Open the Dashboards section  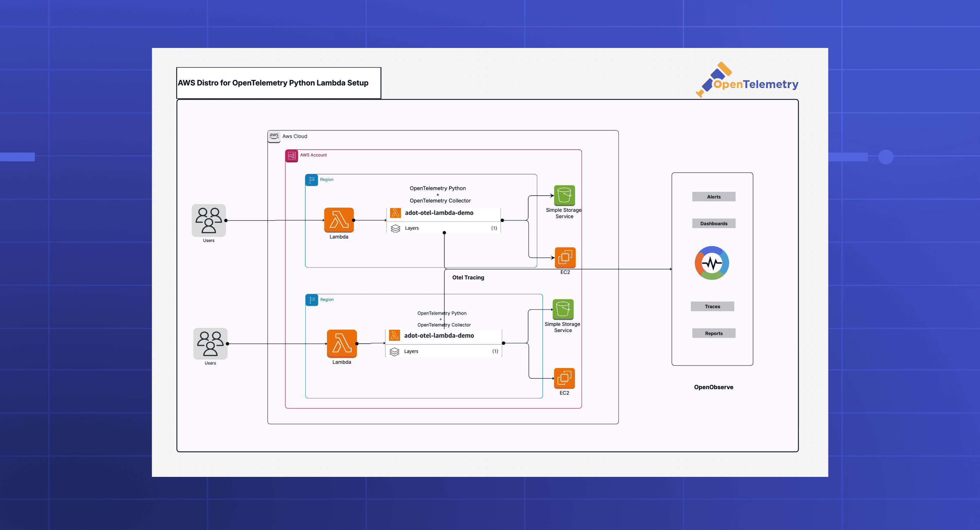(713, 223)
